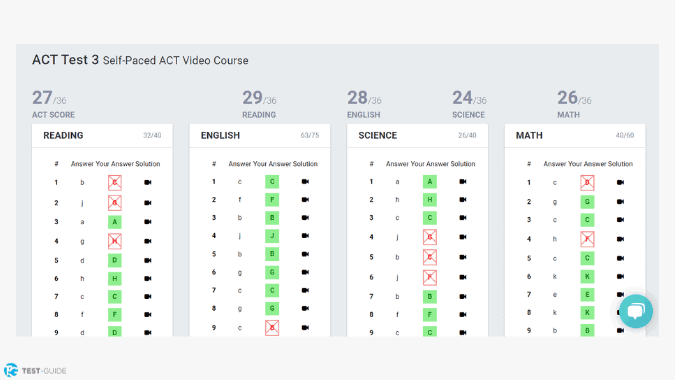
Task: Click incorrect answer box for Science question 5
Action: tap(430, 257)
